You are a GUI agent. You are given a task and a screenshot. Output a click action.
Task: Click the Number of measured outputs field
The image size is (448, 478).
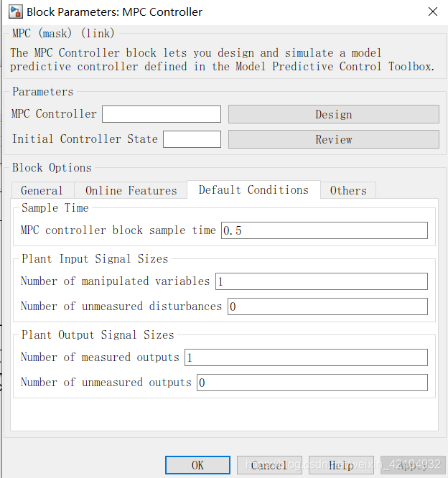point(306,357)
